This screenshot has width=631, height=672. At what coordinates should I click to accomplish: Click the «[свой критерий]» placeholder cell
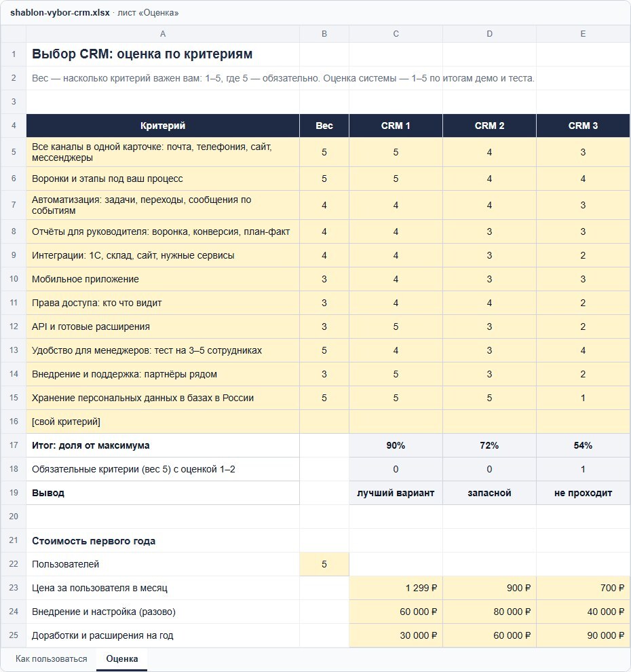(x=163, y=422)
